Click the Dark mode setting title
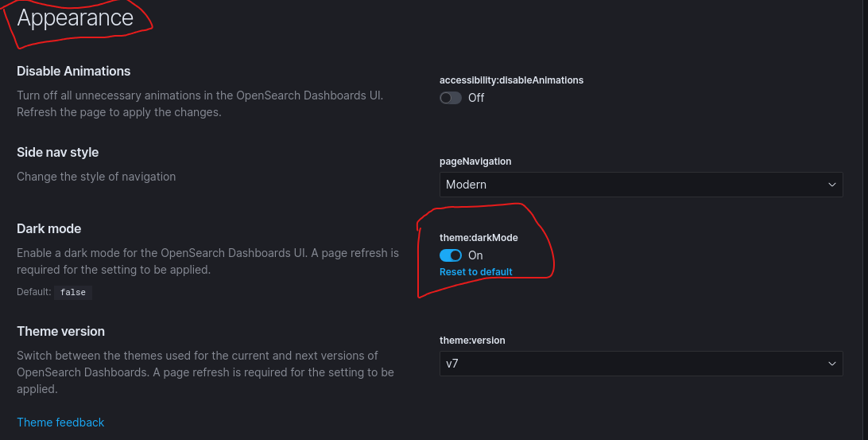Screen dimensions: 868x440 click(x=48, y=229)
